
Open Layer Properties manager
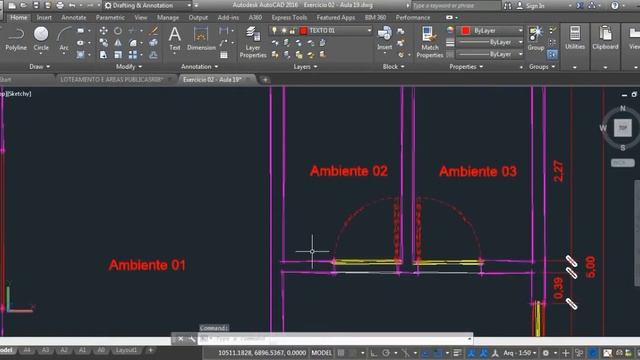point(253,42)
